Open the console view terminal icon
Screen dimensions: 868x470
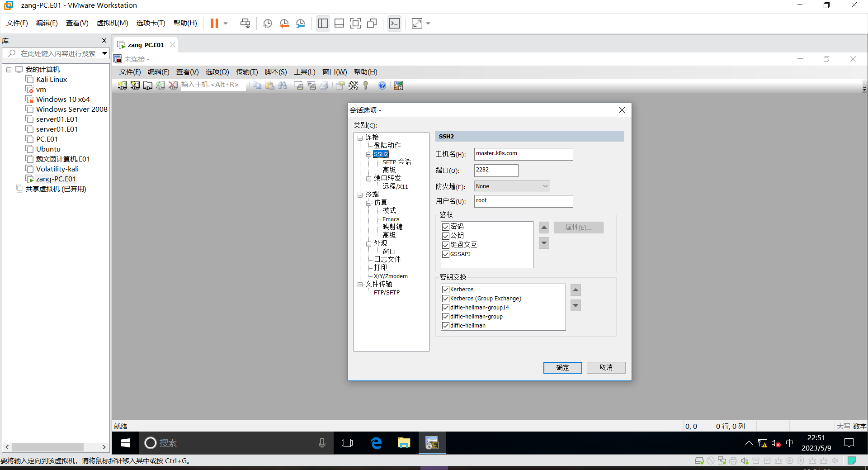tap(394, 24)
